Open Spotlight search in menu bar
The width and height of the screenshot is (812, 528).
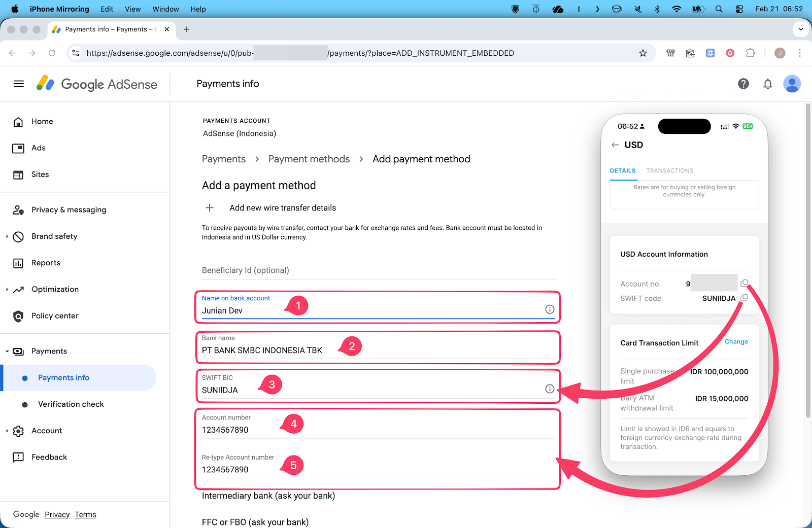coord(719,9)
